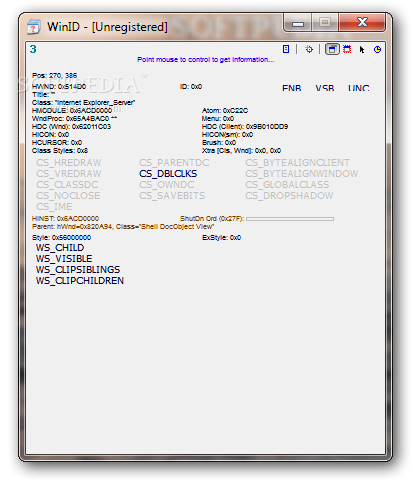Viewport: 413px width, 482px height.
Task: Toggle the stay-on-top window icon
Action: 332,49
